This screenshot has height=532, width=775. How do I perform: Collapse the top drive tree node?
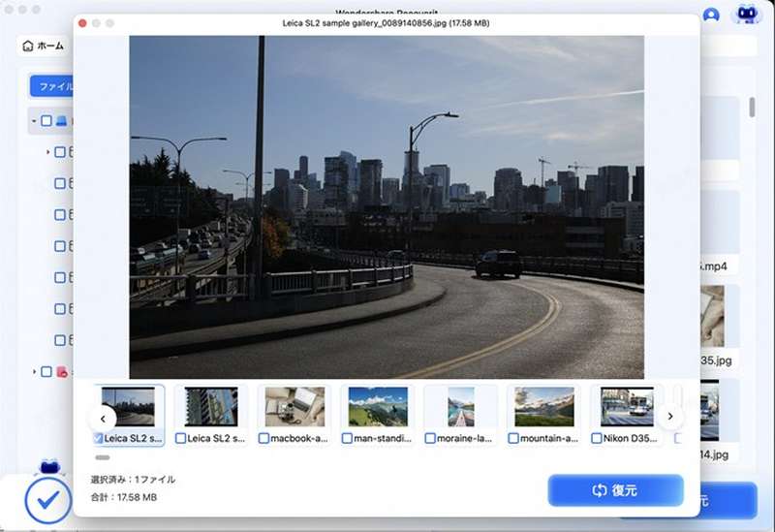34,121
